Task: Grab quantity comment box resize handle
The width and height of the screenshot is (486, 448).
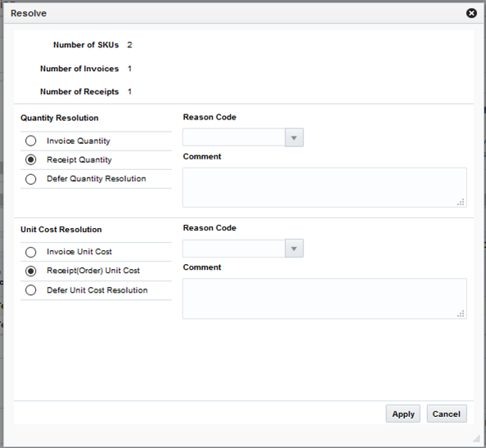Action: [x=461, y=202]
